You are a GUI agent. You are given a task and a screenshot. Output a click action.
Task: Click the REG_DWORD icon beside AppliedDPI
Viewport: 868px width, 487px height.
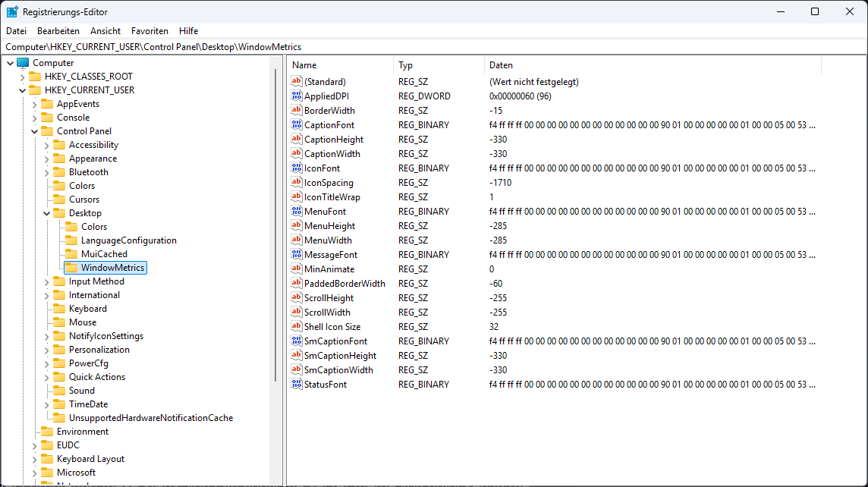pos(296,96)
